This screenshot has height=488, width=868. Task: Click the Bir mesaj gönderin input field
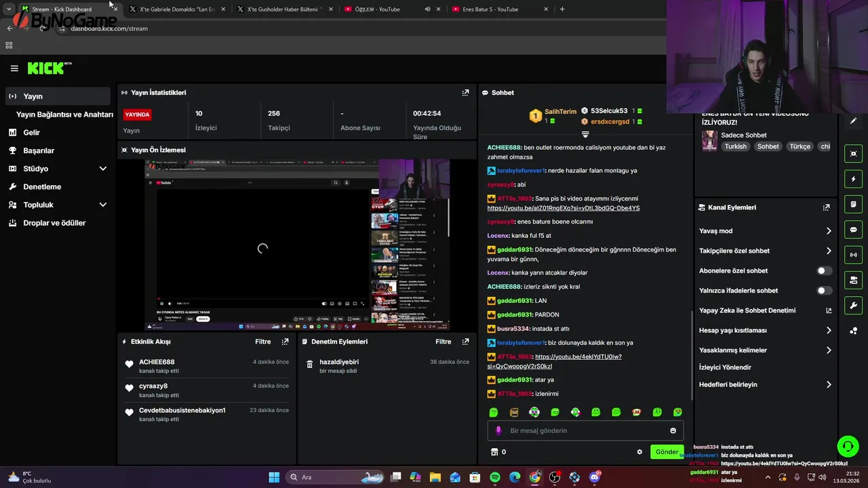coord(585,430)
